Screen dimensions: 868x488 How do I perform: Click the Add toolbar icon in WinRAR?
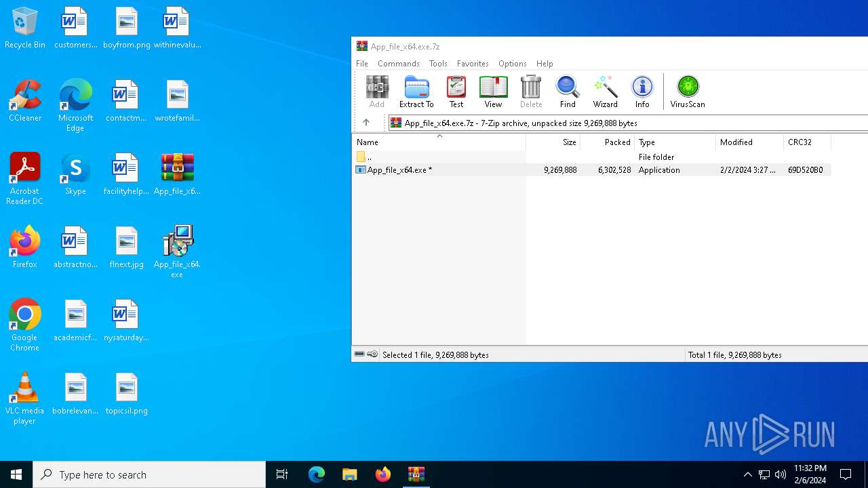[377, 91]
